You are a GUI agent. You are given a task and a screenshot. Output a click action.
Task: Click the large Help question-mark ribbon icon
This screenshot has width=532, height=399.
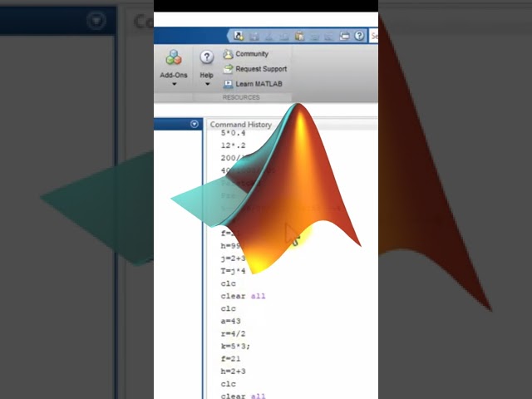207,57
